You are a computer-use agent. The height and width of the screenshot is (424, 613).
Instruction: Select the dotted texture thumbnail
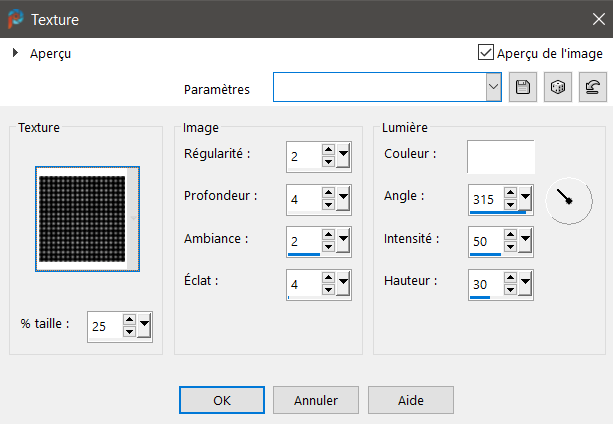coord(81,218)
